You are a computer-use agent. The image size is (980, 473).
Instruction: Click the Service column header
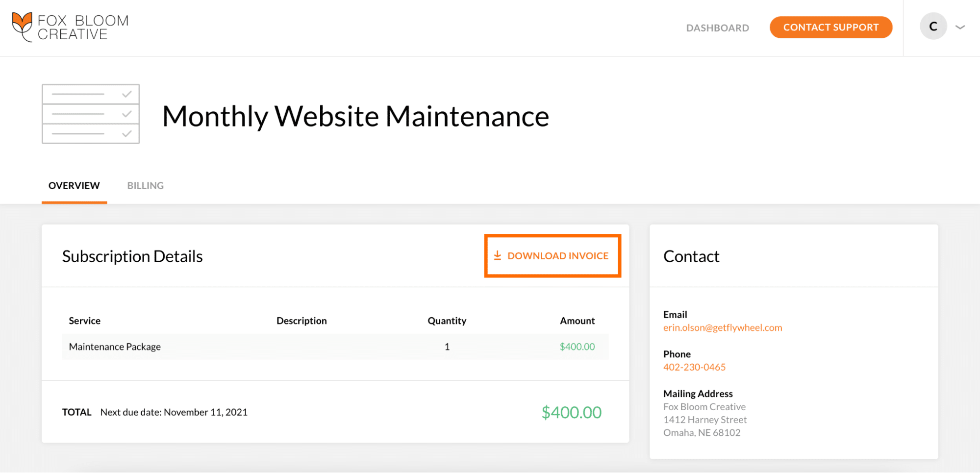pos(84,321)
